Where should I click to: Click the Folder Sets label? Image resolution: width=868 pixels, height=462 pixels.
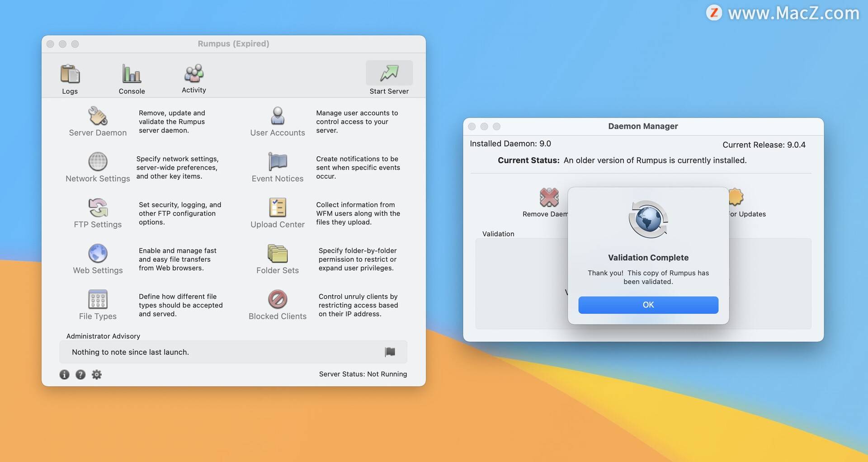[278, 270]
